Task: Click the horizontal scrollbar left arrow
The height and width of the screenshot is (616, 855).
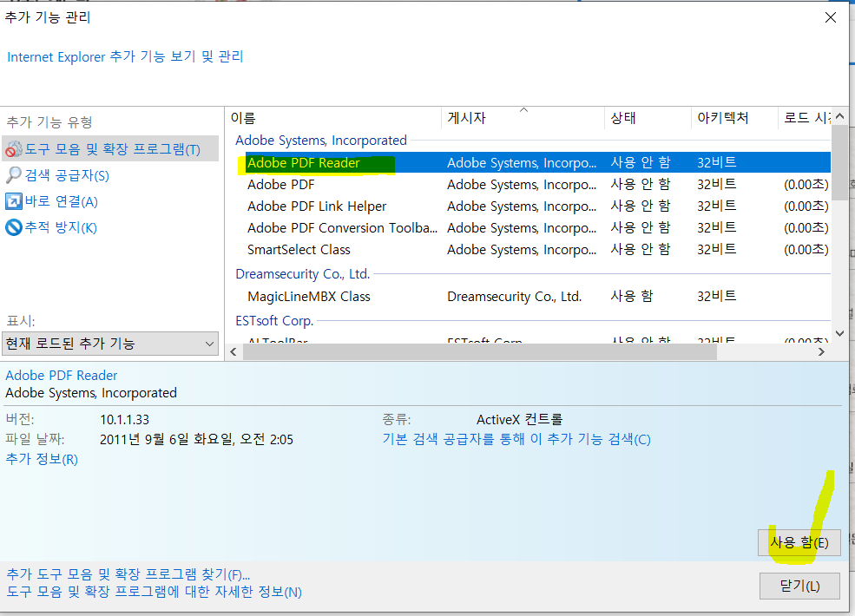Action: [x=233, y=352]
